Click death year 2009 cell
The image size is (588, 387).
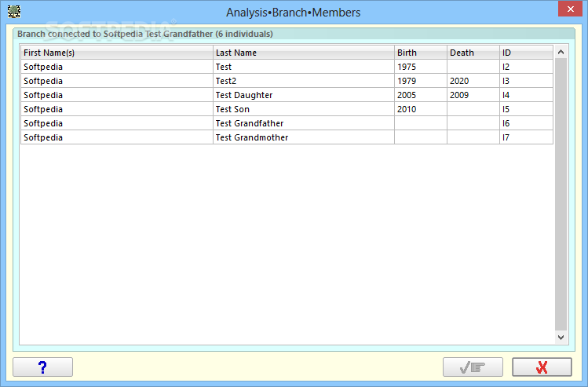pyautogui.click(x=473, y=95)
